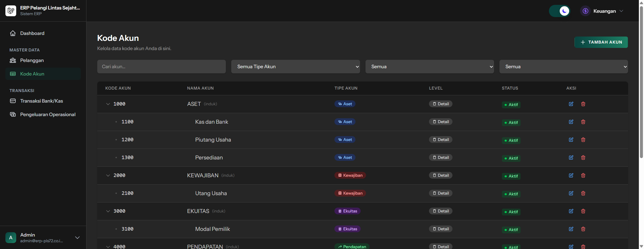Open Transaksi Bank/Kas from the sidebar
This screenshot has height=249, width=644.
(x=41, y=101)
